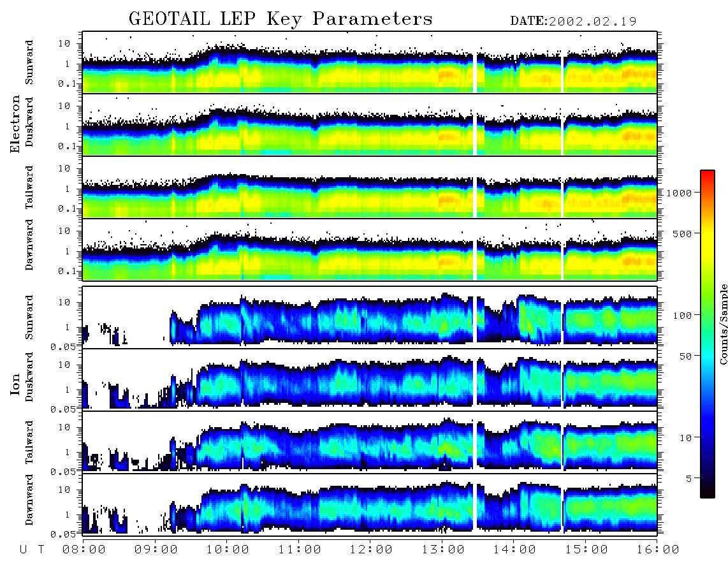Click the Electron Tailward spectrogram panel
This screenshot has height=561, width=728.
[x=370, y=187]
